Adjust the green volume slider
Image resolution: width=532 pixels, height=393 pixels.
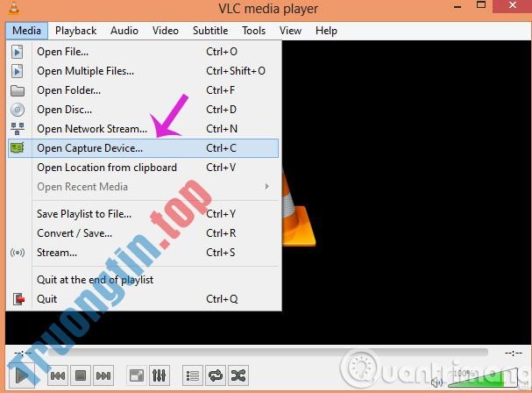pyautogui.click(x=482, y=378)
